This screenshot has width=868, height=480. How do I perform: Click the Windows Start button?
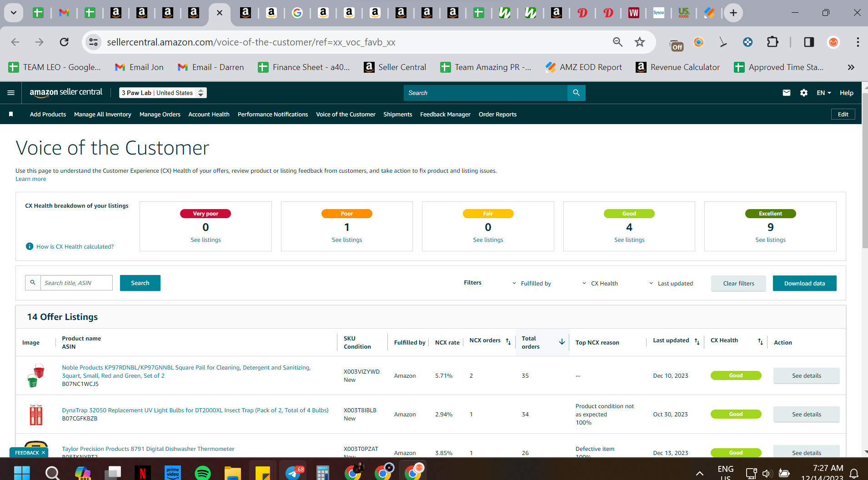pos(22,473)
